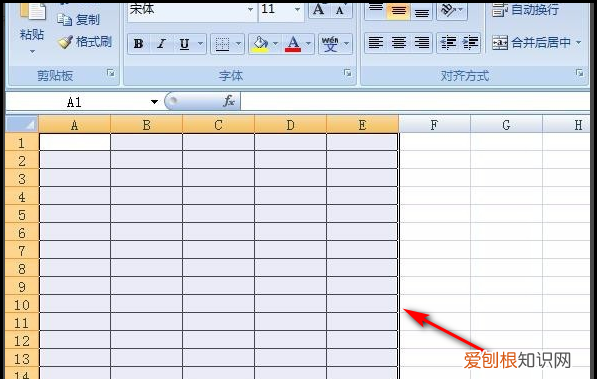This screenshot has width=597, height=379.
Task: Center text horizontally
Action: [399, 43]
